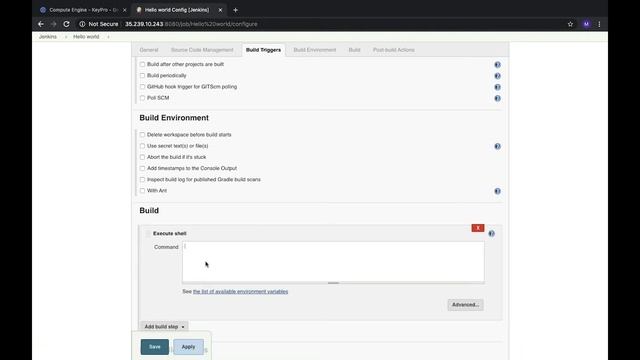Expand the Jenkins breadcrumb arrow
The width and height of the screenshot is (640, 360).
[x=66, y=37]
